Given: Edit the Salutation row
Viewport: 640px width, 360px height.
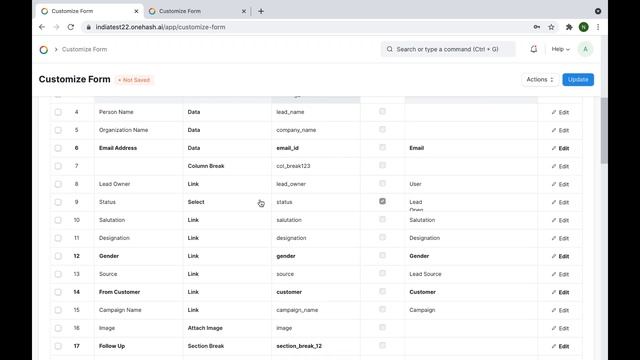Looking at the screenshot, I should pyautogui.click(x=560, y=220).
